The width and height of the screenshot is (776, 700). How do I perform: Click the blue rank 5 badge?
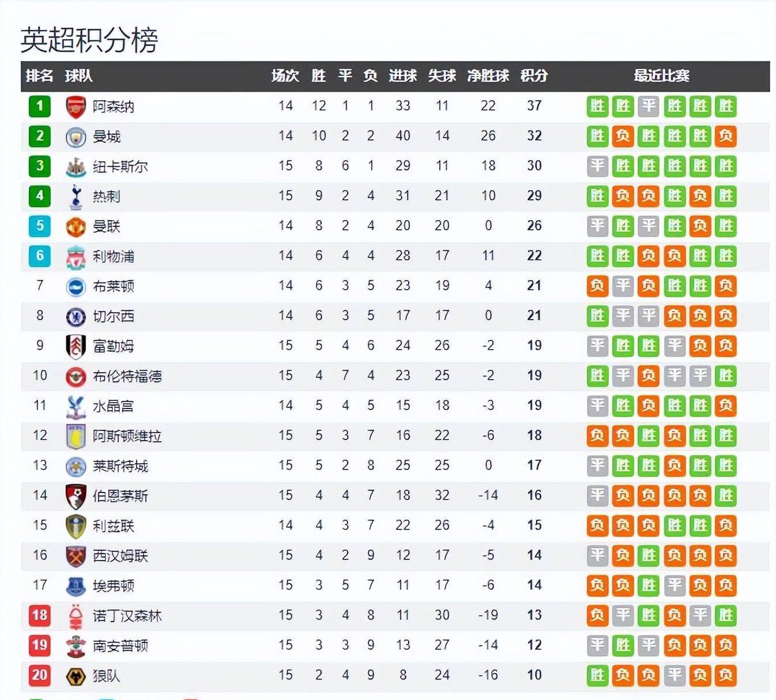[x=40, y=226]
